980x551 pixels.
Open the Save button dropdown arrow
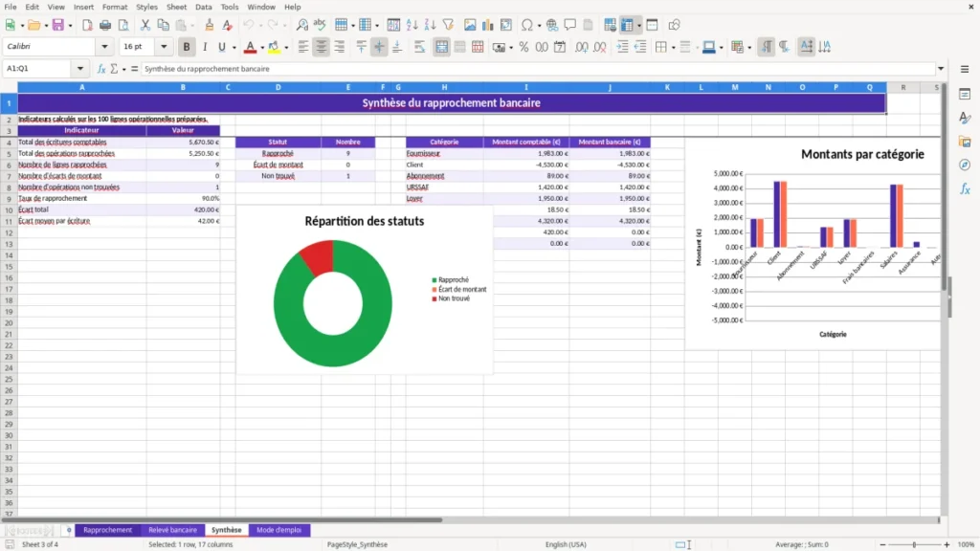[x=70, y=26]
